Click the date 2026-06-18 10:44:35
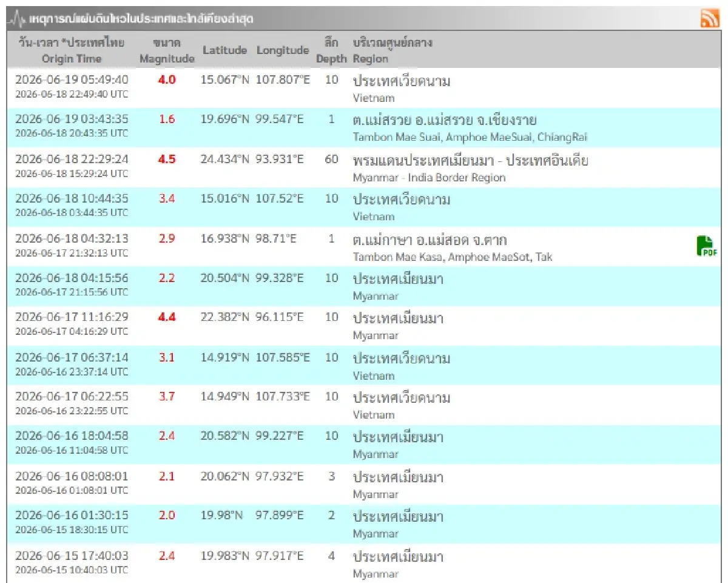Viewport: 728px width, 583px height. (72, 199)
